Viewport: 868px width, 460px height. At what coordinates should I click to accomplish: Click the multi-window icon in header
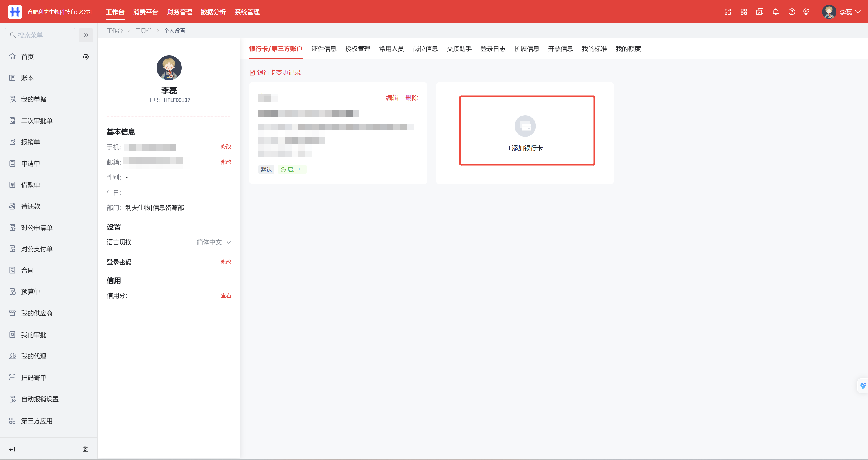click(x=759, y=12)
